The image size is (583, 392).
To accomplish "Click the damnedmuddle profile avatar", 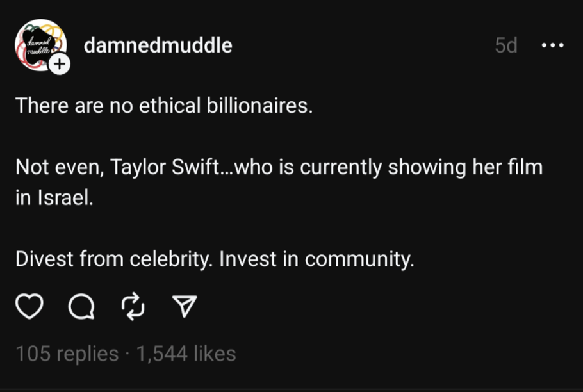I will (x=38, y=44).
